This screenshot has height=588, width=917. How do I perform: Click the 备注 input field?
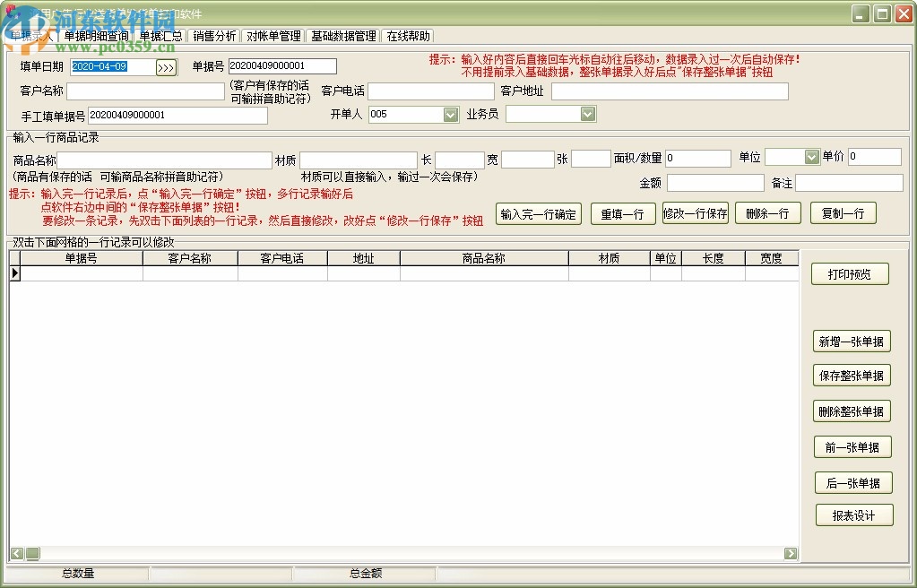(849, 183)
